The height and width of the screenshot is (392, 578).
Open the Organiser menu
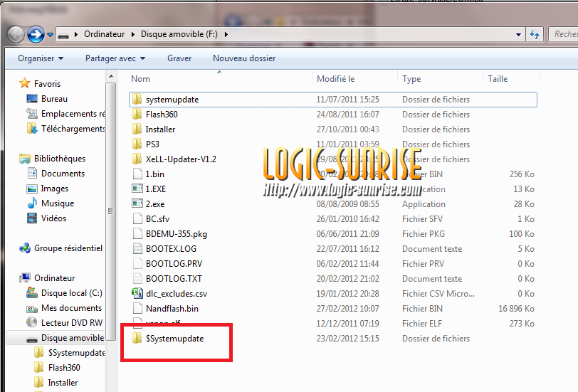(x=41, y=58)
